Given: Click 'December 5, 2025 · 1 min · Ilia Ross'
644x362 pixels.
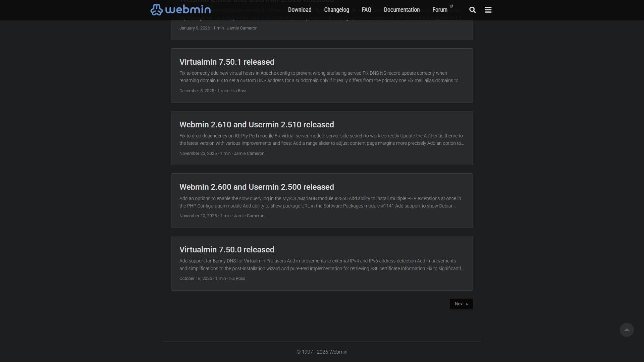Looking at the screenshot, I should (x=213, y=91).
